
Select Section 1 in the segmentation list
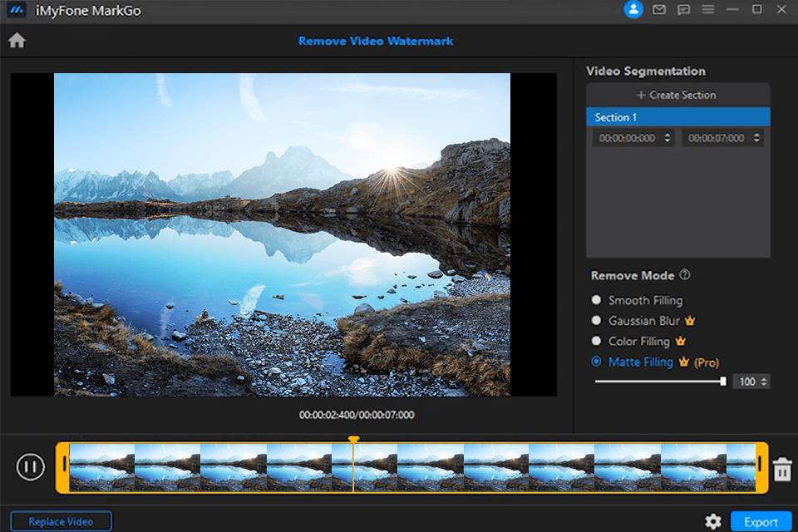tap(677, 117)
